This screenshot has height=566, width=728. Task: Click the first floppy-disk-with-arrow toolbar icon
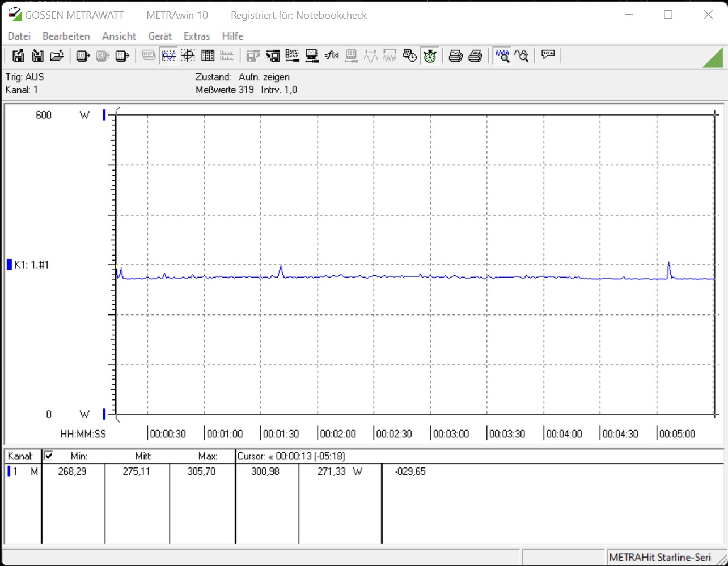click(x=18, y=56)
